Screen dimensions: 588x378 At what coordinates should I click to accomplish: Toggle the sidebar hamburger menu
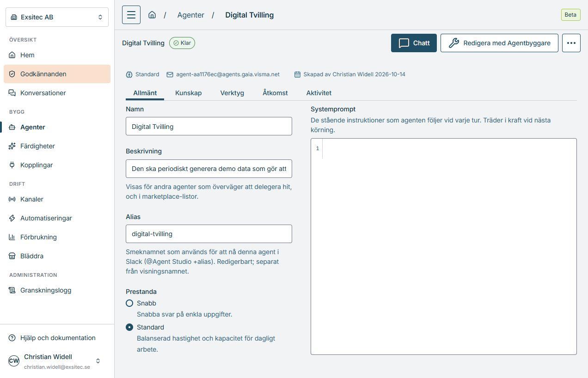131,15
